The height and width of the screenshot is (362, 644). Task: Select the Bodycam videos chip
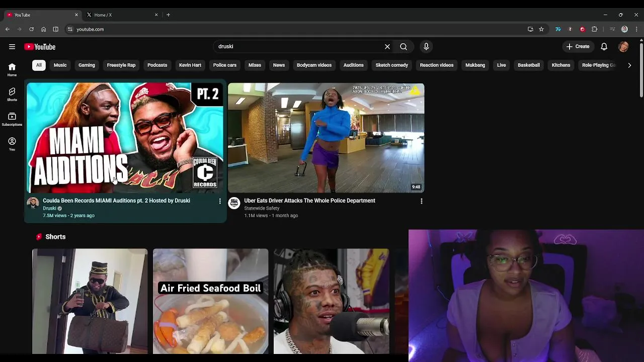coord(314,65)
